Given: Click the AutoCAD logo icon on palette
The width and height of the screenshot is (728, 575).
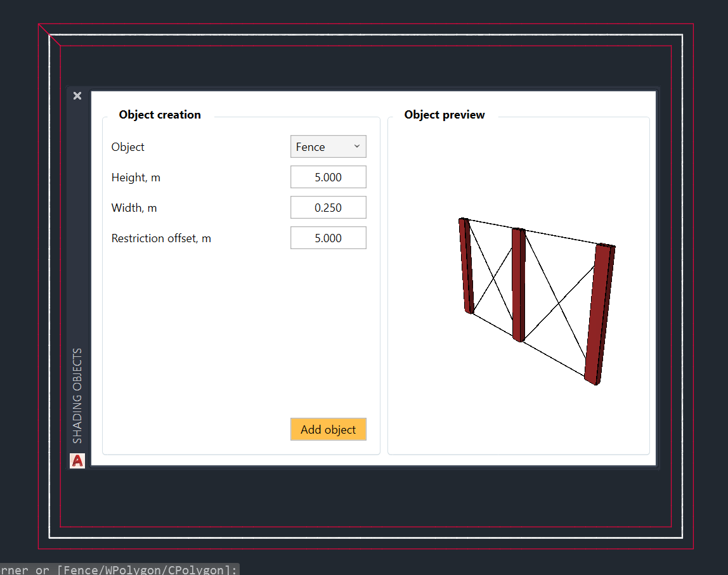Looking at the screenshot, I should [77, 461].
